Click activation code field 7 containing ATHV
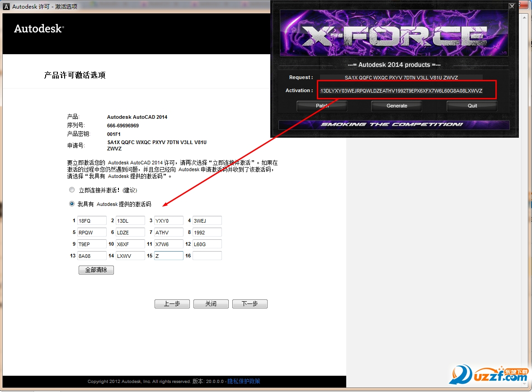532x392 pixels. click(x=169, y=232)
